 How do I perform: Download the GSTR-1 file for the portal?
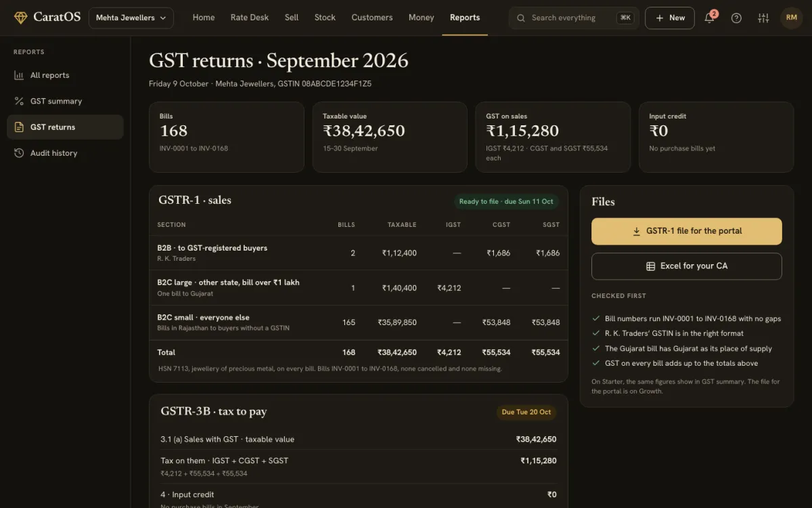pyautogui.click(x=687, y=231)
